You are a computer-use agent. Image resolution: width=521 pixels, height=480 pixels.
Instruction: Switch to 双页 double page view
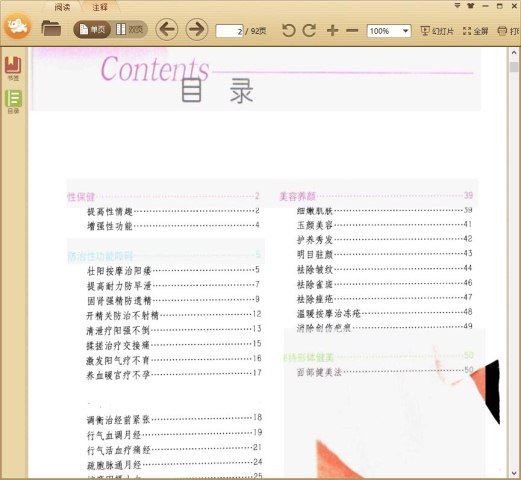coord(129,30)
